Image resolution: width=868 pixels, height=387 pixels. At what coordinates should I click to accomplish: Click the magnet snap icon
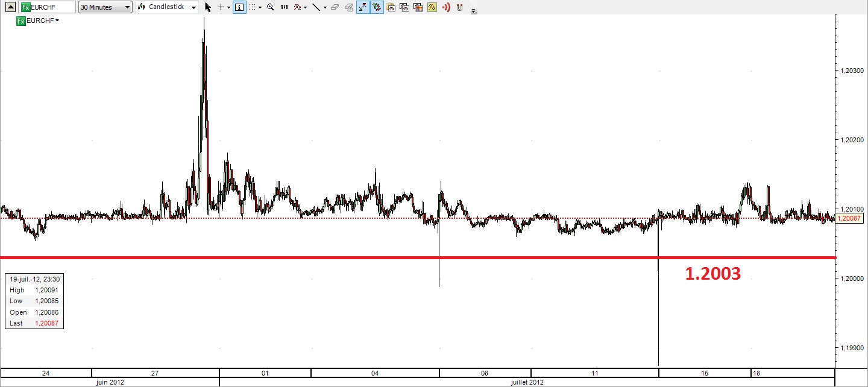point(460,7)
